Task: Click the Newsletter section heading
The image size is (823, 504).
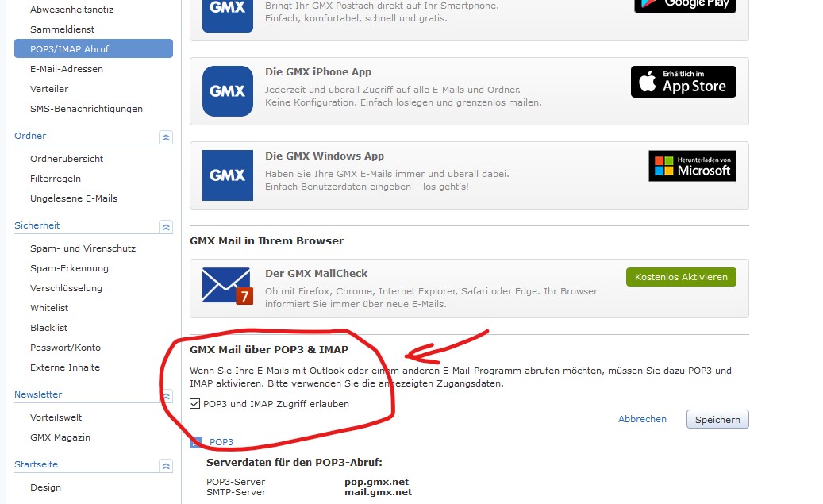Action: pos(38,394)
